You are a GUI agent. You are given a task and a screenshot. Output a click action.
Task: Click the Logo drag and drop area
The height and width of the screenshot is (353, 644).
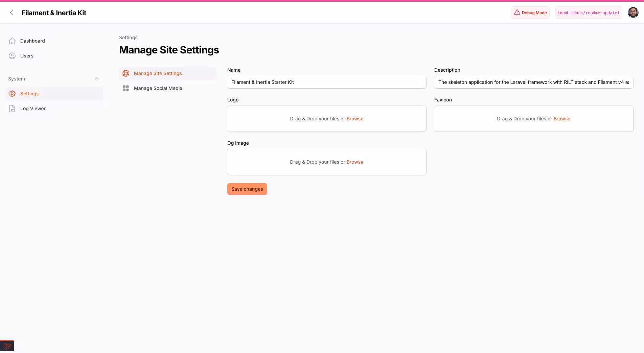tap(327, 119)
